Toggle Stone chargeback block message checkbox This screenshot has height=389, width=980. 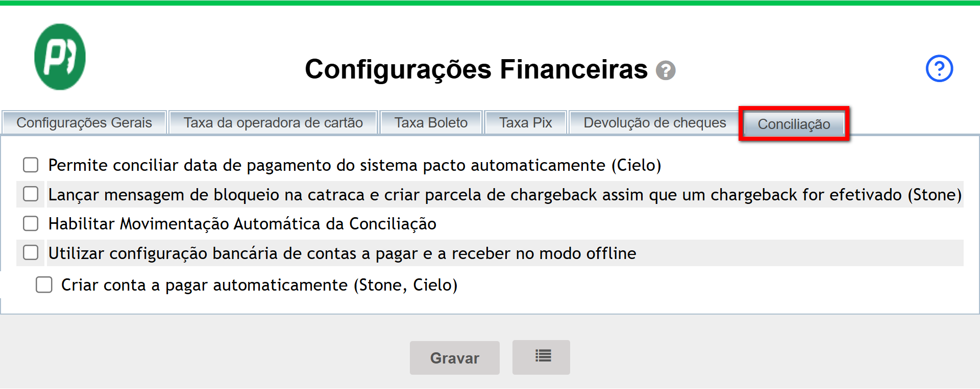click(x=31, y=194)
